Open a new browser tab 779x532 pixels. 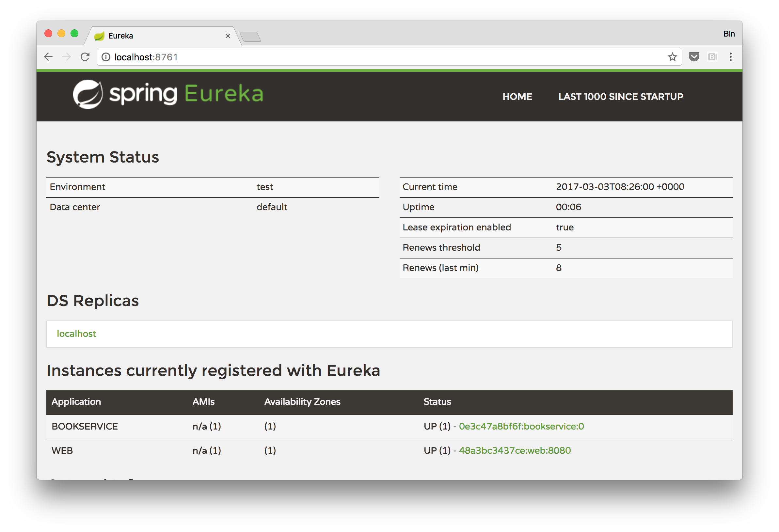tap(250, 37)
